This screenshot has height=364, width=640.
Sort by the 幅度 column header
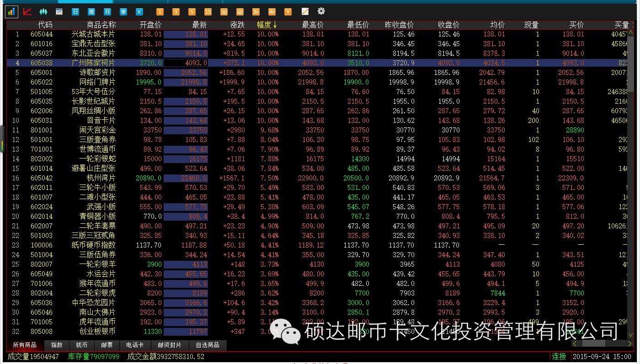[x=267, y=25]
